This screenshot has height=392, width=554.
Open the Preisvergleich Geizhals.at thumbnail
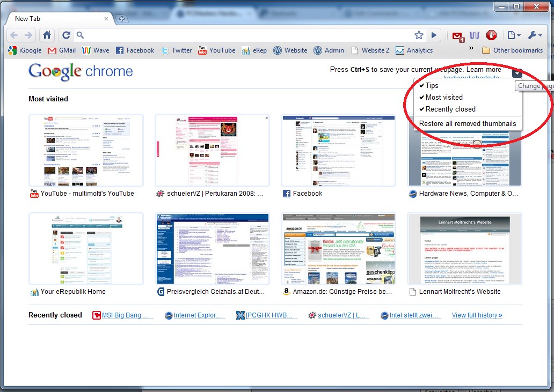coord(213,249)
